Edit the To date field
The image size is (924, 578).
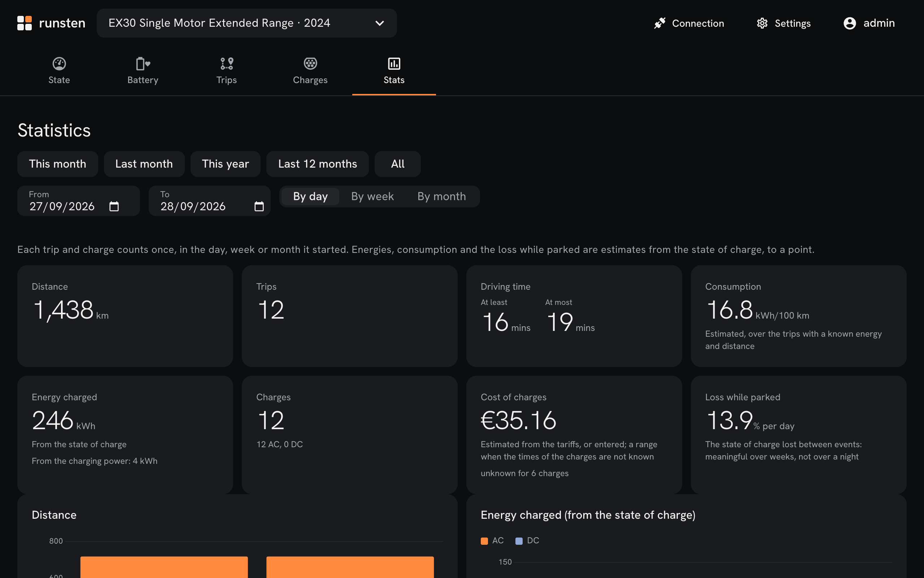(209, 201)
